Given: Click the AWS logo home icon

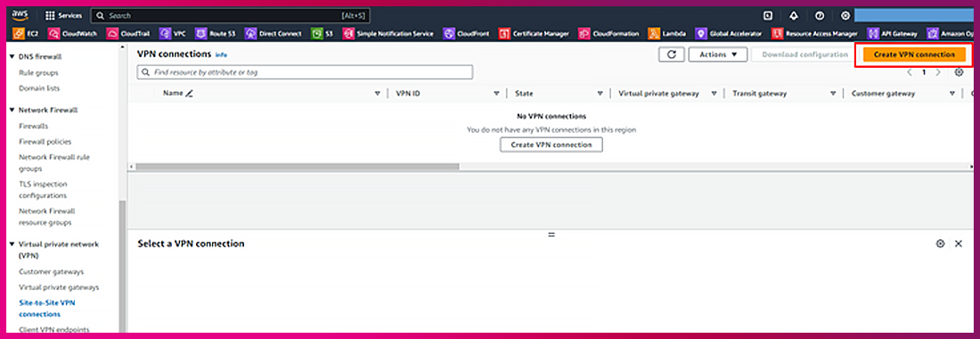Looking at the screenshot, I should tap(20, 15).
